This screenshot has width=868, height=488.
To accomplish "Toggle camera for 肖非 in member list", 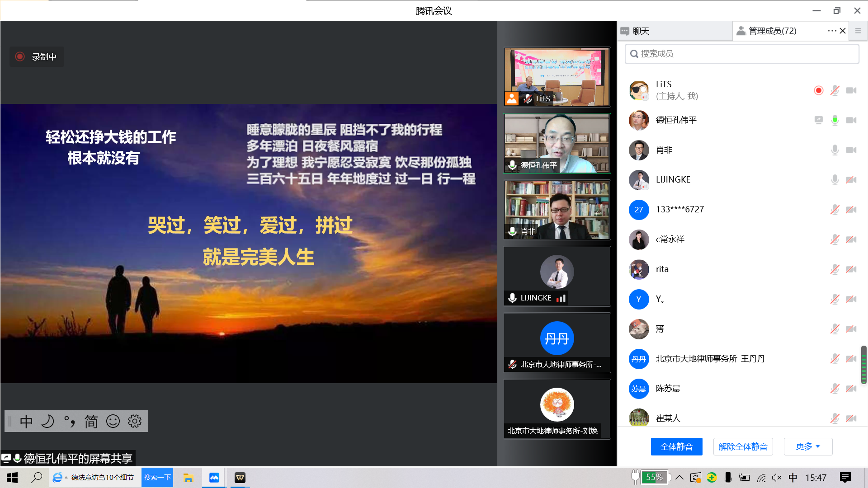I will coord(851,150).
